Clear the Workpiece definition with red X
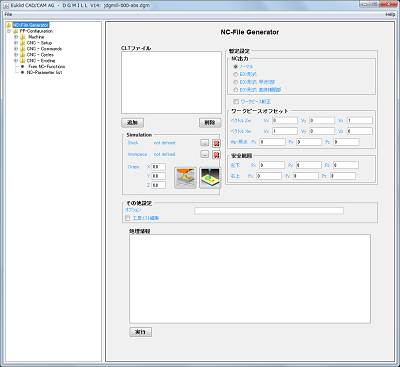The image size is (400, 367). [x=216, y=155]
